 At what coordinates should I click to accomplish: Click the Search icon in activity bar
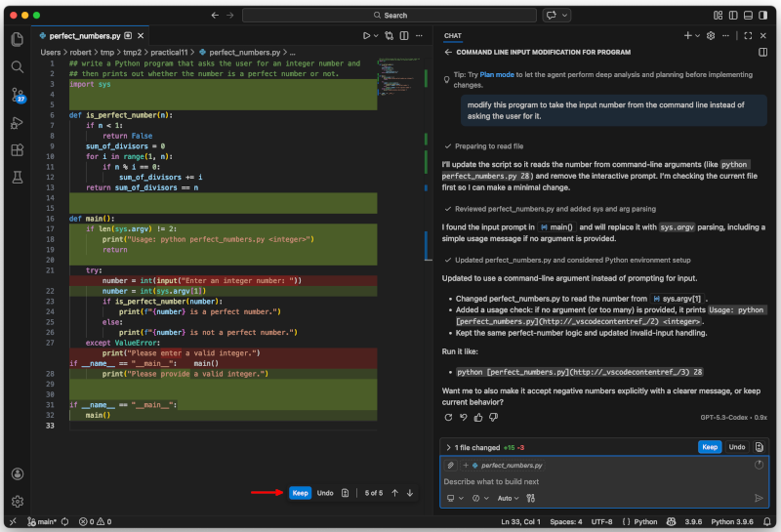(x=18, y=66)
